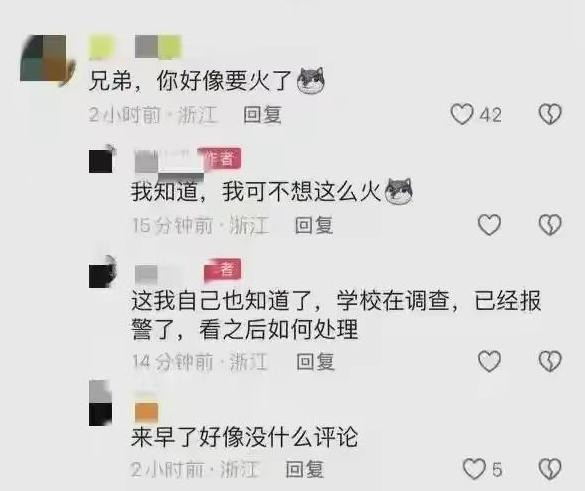Viewport: 585px width, 491px height.
Task: Open the top commenter's avatar
Action: click(47, 60)
